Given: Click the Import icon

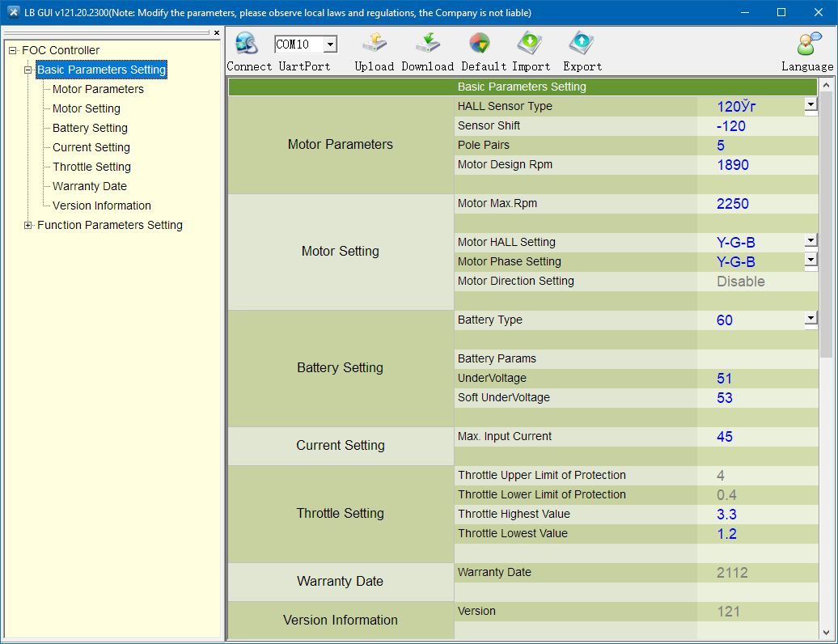Looking at the screenshot, I should pos(531,44).
